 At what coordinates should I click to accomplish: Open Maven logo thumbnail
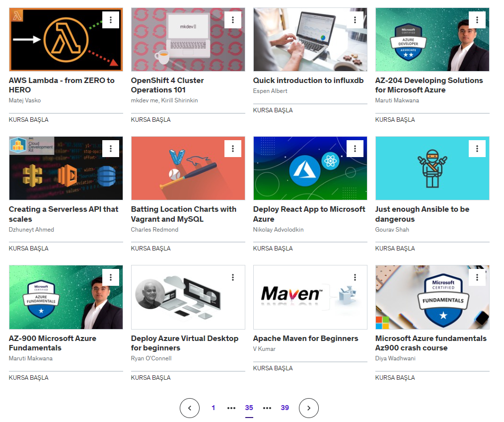[x=310, y=297]
